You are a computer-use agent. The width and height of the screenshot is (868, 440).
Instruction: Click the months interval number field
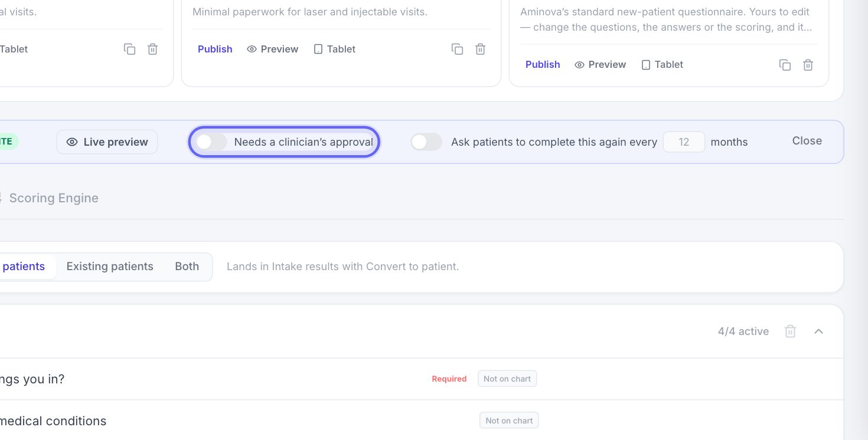point(684,142)
